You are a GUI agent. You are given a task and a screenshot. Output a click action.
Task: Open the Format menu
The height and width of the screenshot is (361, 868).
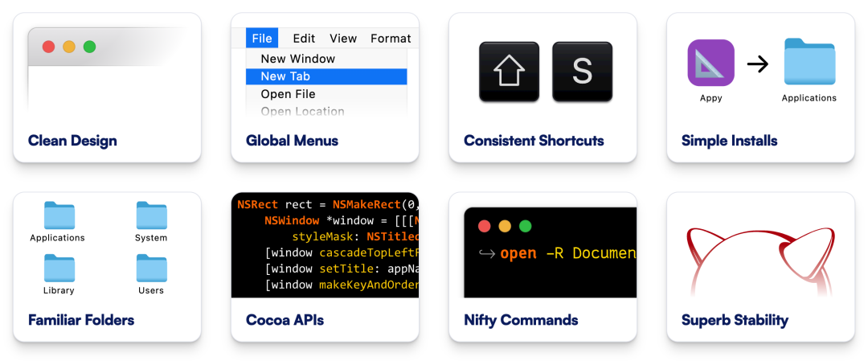tap(391, 39)
